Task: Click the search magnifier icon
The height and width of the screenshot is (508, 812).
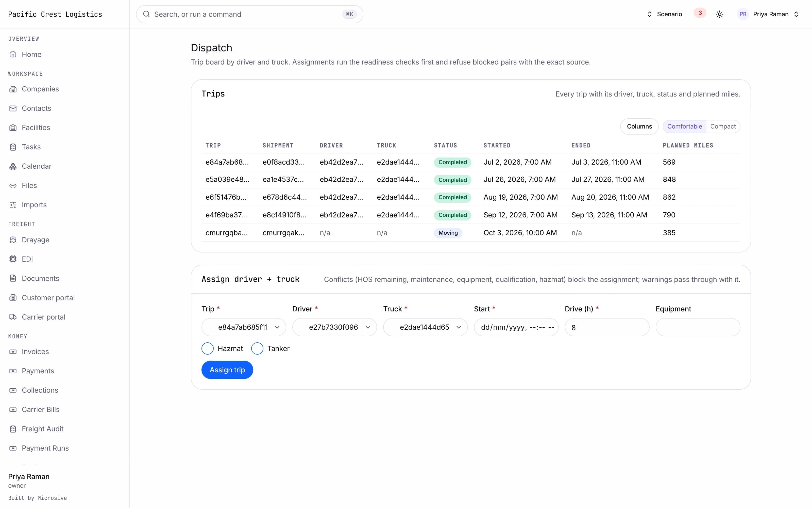Action: pyautogui.click(x=146, y=14)
